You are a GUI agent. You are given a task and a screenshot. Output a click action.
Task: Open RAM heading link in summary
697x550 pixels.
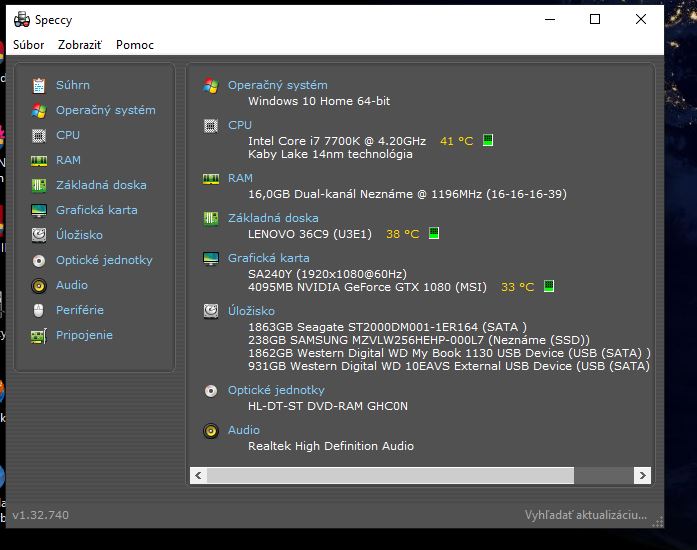pos(240,178)
